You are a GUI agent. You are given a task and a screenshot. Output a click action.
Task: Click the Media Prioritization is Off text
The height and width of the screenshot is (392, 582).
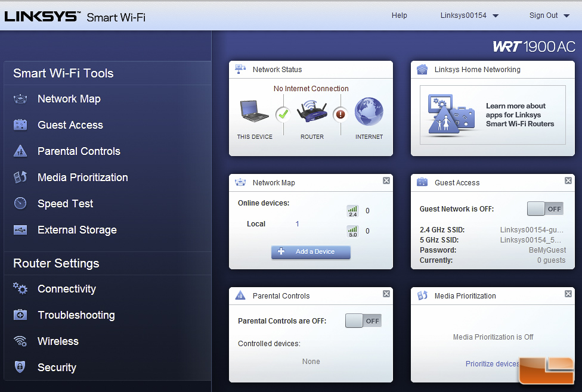[493, 337]
